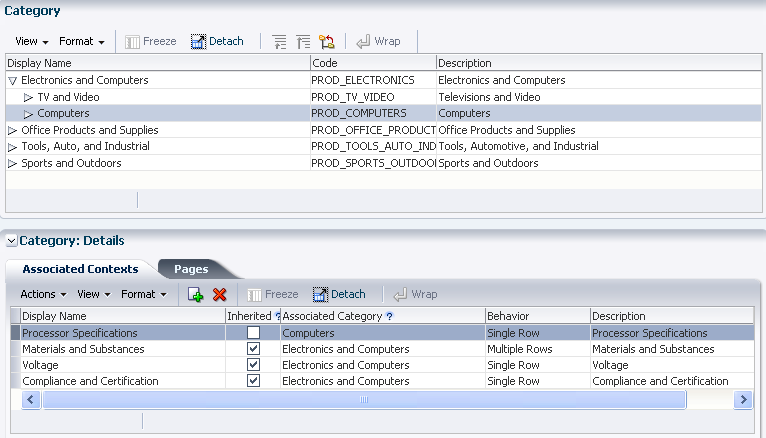
Task: Click Tools, Automotive, and Industrial description
Action: [599, 146]
